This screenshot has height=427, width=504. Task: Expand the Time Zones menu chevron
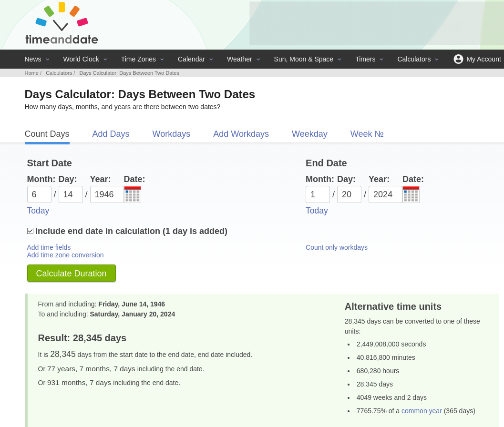162,60
